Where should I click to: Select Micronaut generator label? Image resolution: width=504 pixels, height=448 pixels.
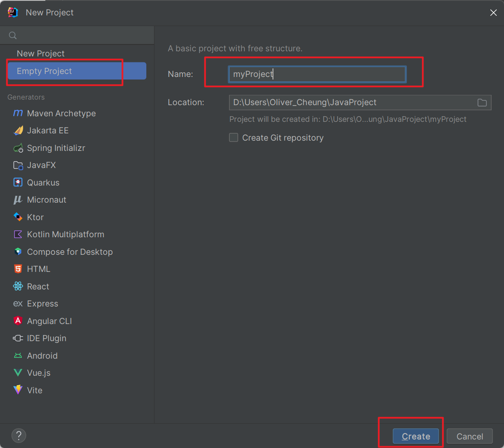pyautogui.click(x=47, y=200)
